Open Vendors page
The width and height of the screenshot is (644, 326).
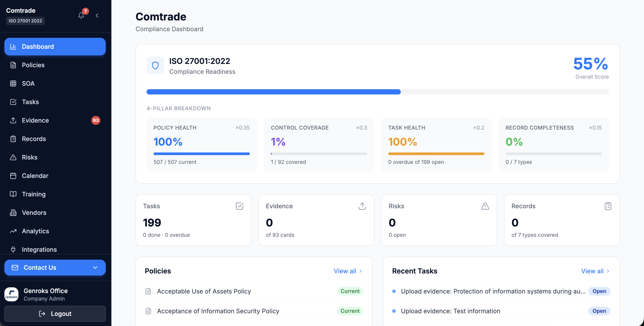[x=55, y=213]
